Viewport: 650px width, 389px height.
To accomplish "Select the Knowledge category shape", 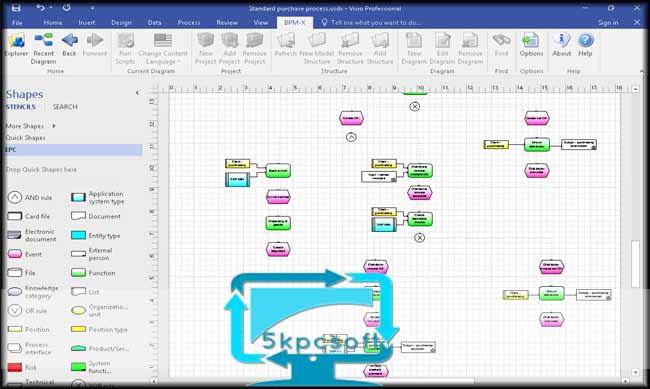I will click(33, 292).
